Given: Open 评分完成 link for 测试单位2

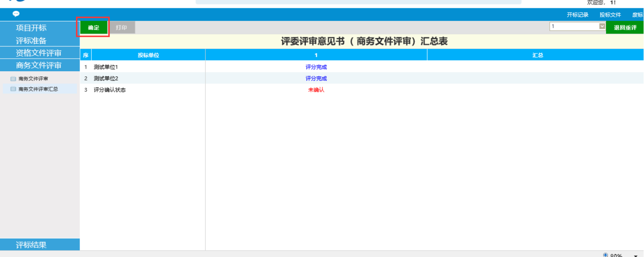Looking at the screenshot, I should pos(316,79).
